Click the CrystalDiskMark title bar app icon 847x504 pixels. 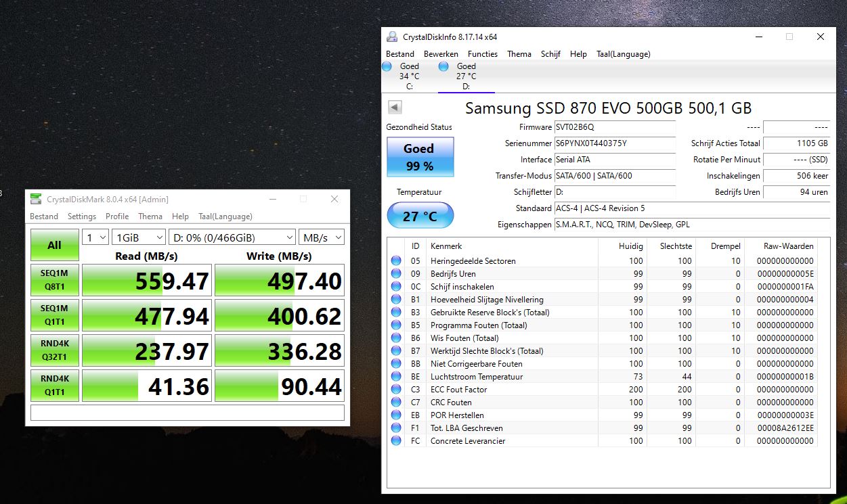(x=36, y=199)
